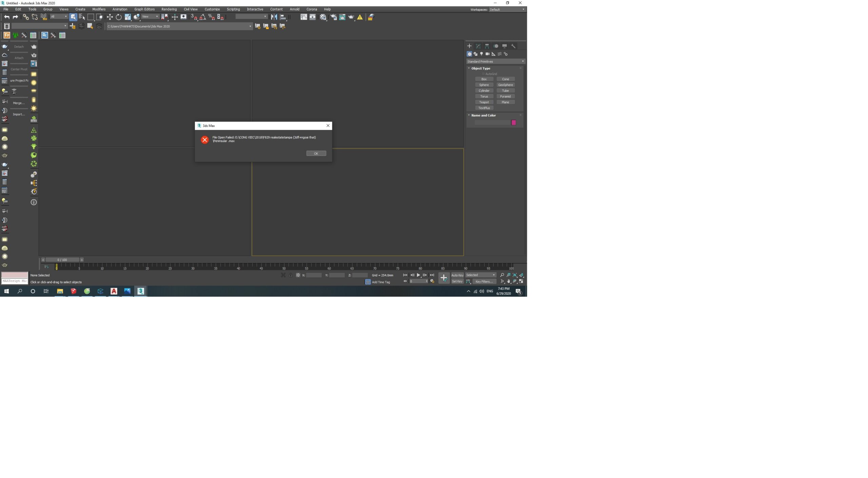Toggle Set Key mode
868x478 pixels.
click(457, 281)
